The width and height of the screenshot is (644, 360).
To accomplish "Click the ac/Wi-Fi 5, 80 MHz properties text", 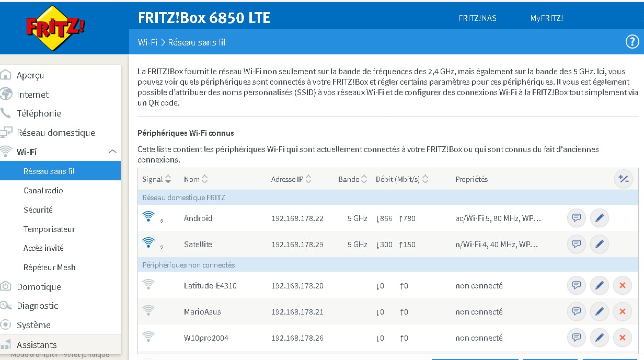I will [x=498, y=218].
